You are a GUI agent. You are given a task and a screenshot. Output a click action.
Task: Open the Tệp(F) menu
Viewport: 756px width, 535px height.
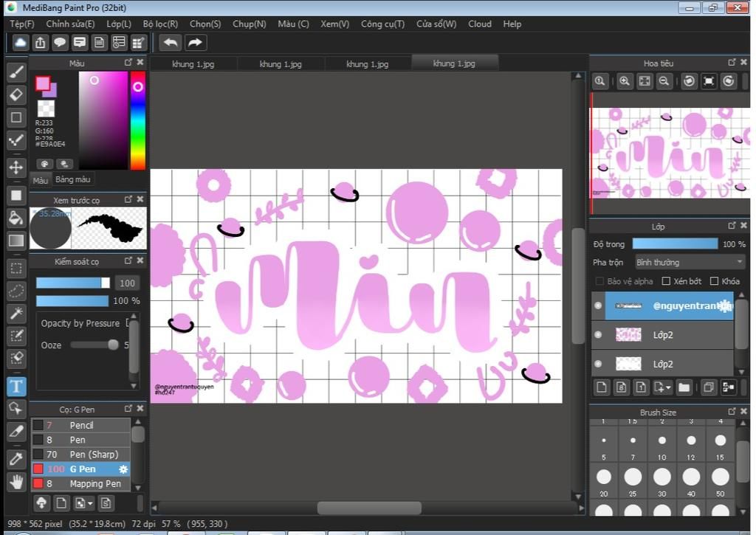[x=21, y=24]
